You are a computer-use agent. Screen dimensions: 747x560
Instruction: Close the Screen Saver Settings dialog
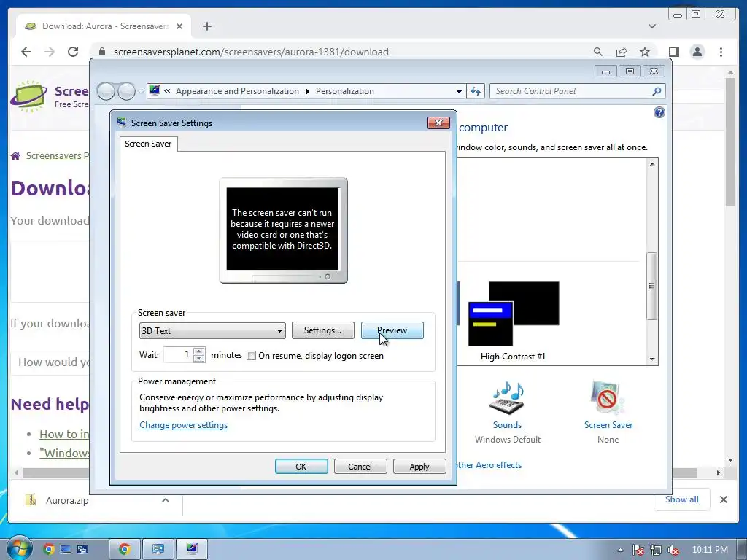(438, 122)
